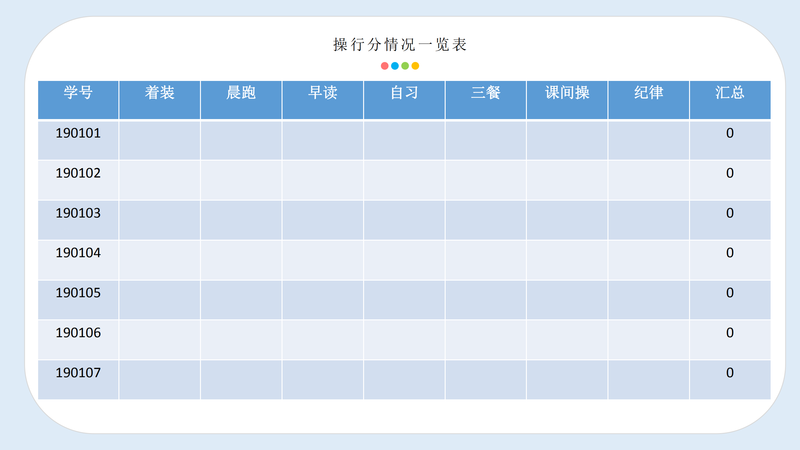Click student number 190104
Viewport: 800px width, 450px height.
78,253
